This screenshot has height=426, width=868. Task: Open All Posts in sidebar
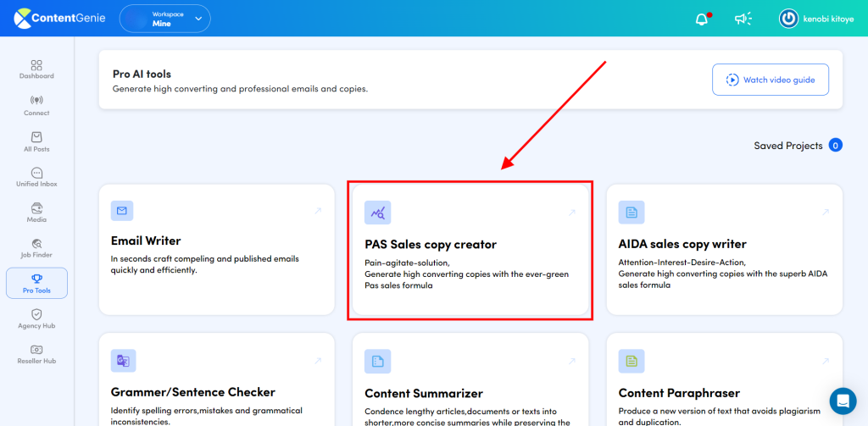36,142
